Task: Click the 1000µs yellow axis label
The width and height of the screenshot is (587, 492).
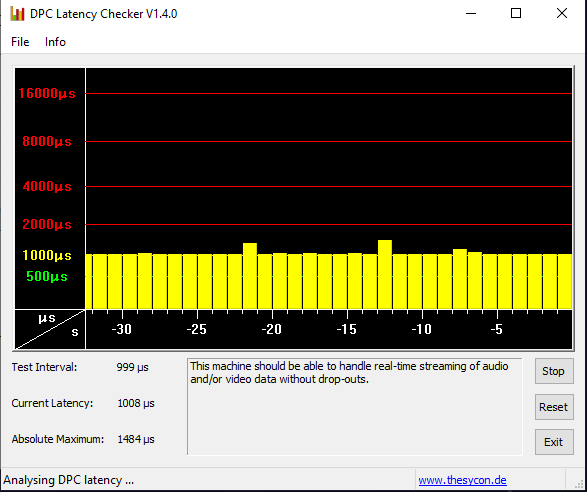Action: point(47,255)
